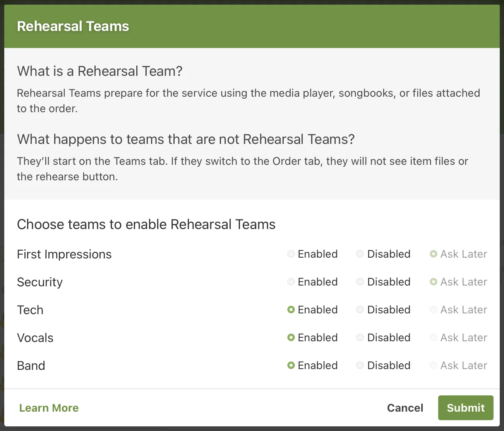Screen dimensions: 504x431
Task: Click the Security team label
Action: [x=39, y=282]
